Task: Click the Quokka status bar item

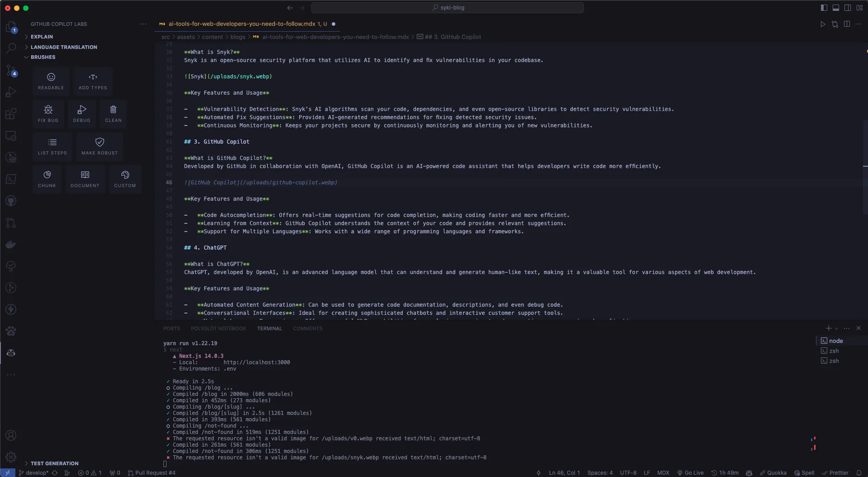Action: [773, 473]
